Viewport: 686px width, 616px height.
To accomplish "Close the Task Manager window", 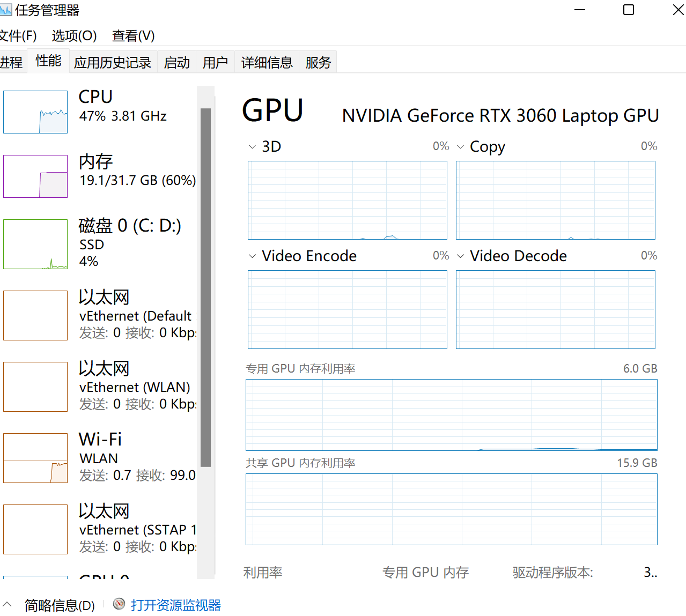I will [678, 10].
